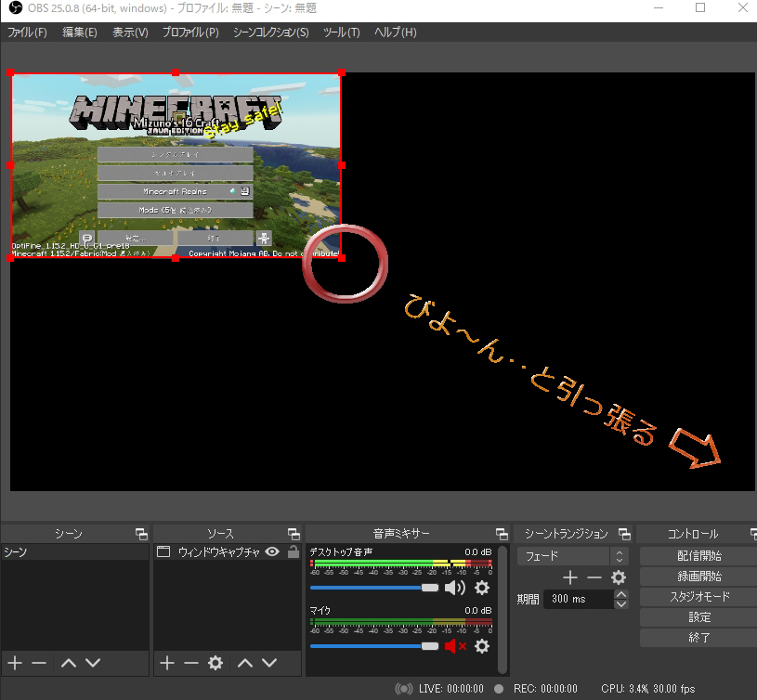Viewport: 757px width, 700px height.
Task: Click the マイク 0.0 dB level label
Action: [x=478, y=611]
